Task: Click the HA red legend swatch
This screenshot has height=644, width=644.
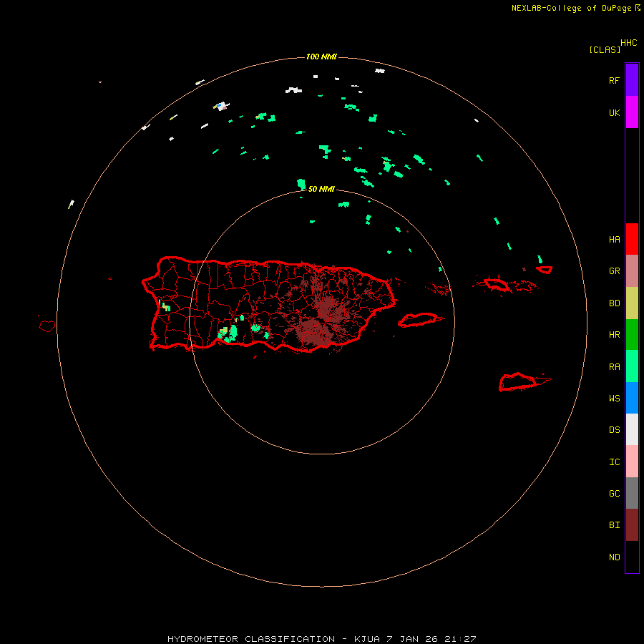Action: point(632,239)
